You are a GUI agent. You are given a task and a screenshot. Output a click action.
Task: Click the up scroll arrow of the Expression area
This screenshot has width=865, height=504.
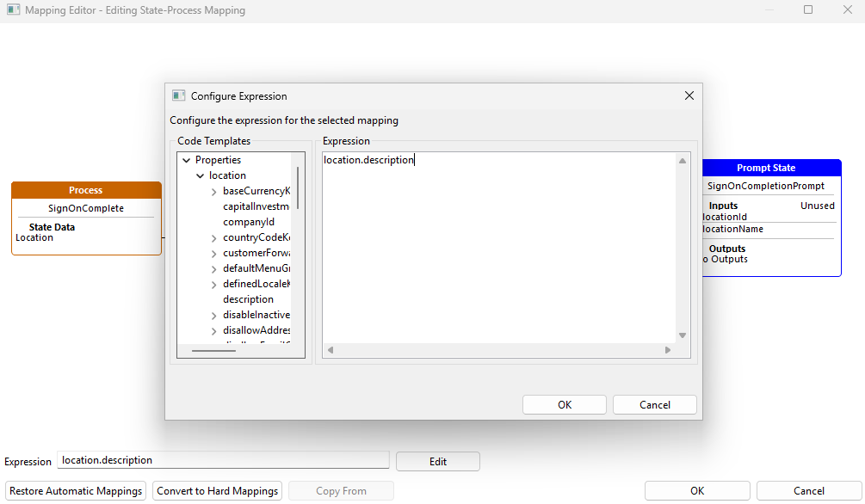point(681,160)
